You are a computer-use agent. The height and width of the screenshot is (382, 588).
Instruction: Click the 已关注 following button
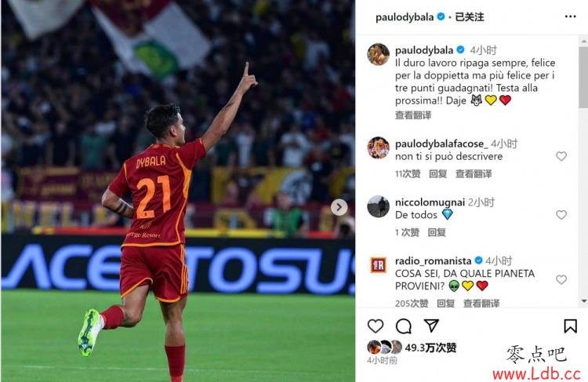tap(469, 17)
